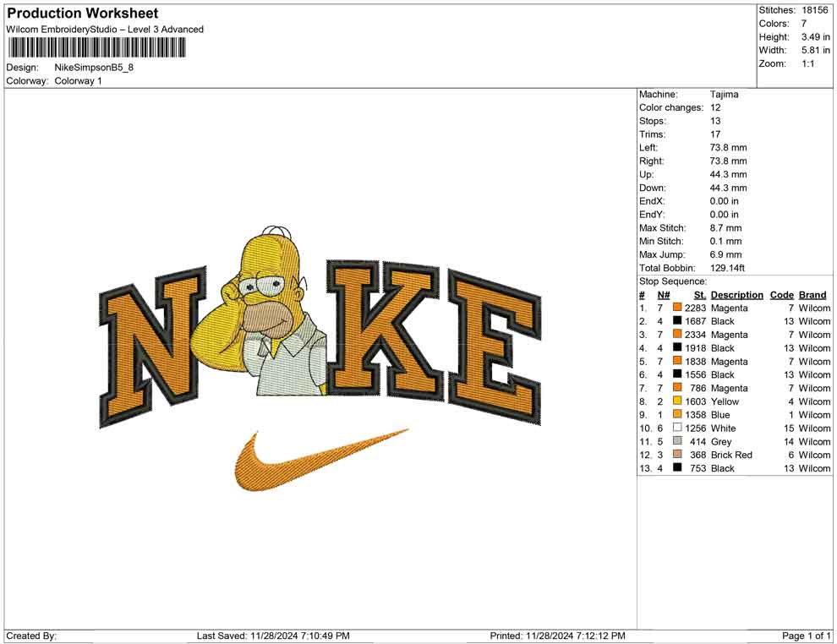
Task: Select the Down value '44.3 mm'
Action: pos(729,188)
